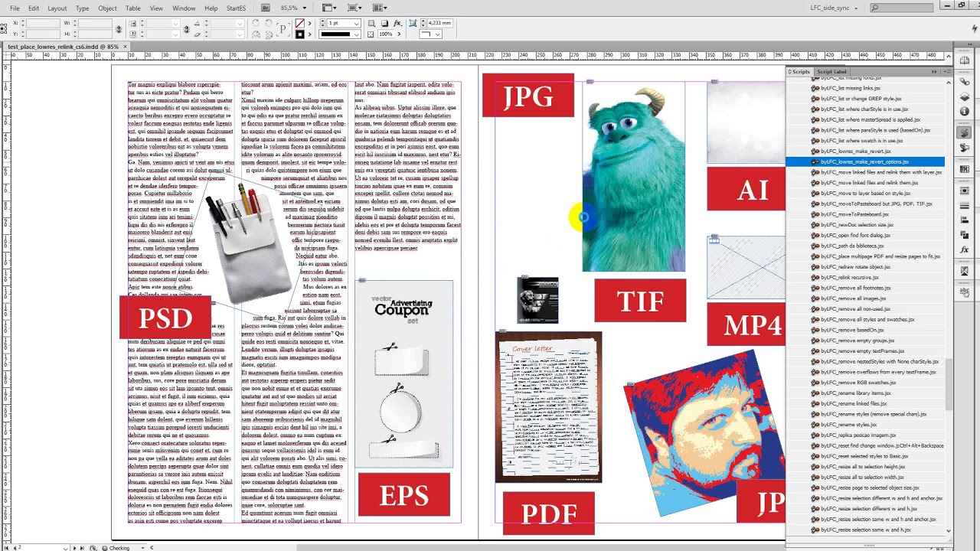Open the StartES menu

(x=236, y=8)
